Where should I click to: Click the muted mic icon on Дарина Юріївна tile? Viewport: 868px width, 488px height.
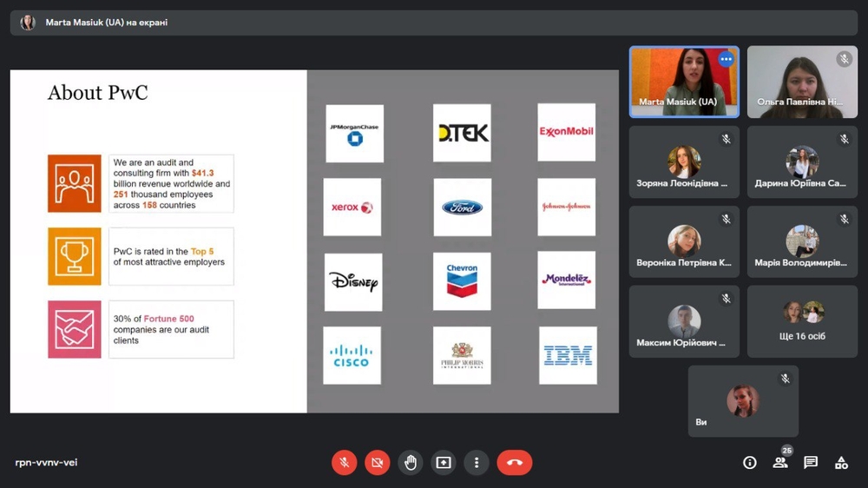844,139
